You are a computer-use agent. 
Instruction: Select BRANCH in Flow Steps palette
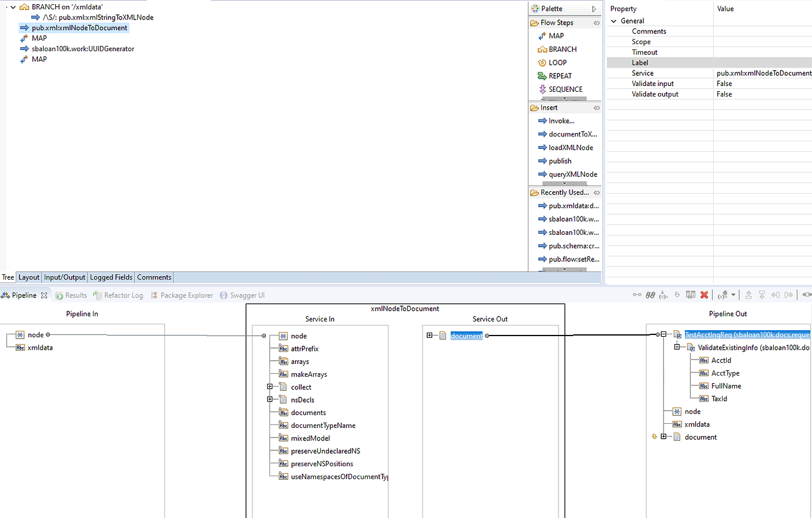(x=563, y=49)
